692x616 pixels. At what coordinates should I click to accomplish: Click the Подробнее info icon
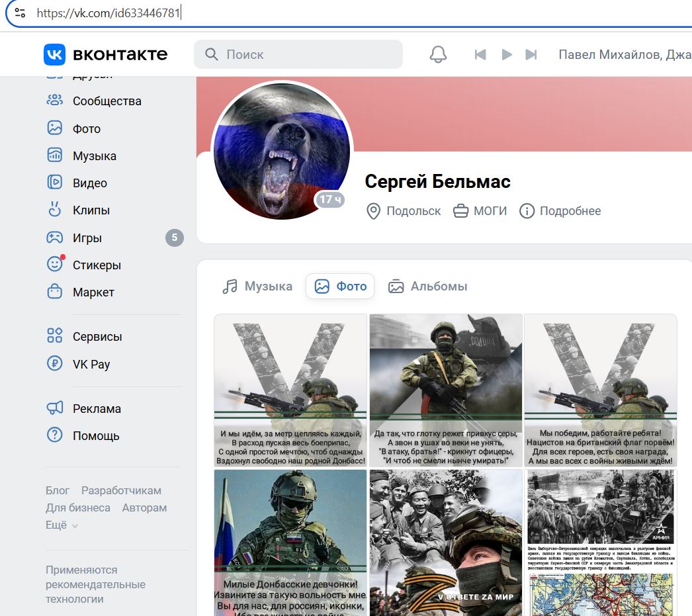point(527,211)
